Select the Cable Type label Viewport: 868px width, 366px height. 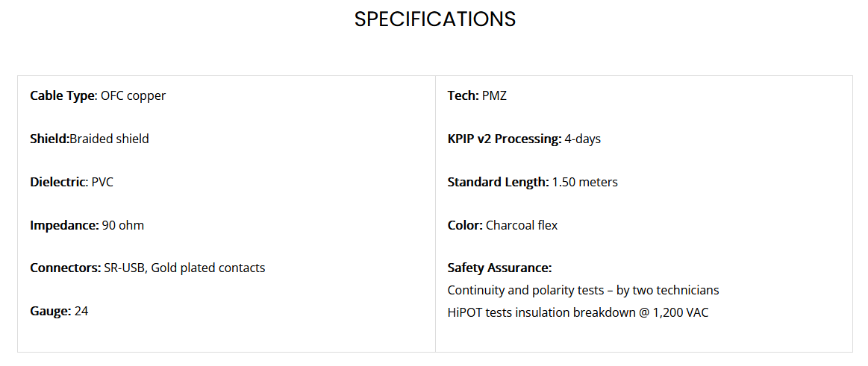[63, 95]
